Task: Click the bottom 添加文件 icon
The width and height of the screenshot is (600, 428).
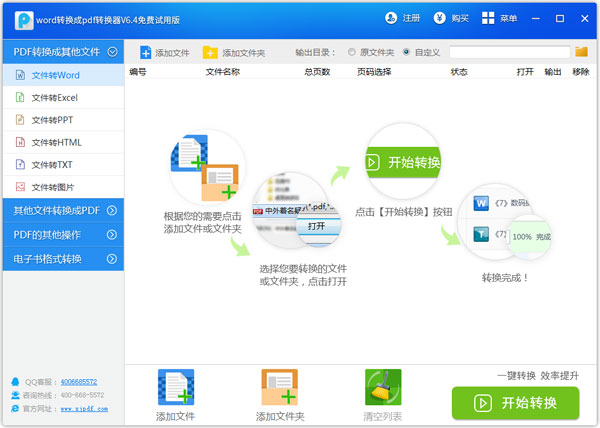Action: click(x=175, y=387)
